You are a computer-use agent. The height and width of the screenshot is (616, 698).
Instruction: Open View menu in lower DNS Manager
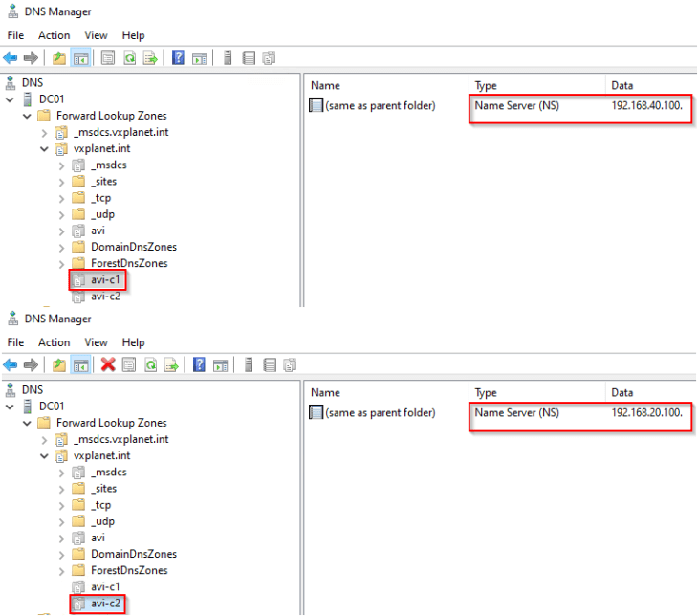point(96,342)
